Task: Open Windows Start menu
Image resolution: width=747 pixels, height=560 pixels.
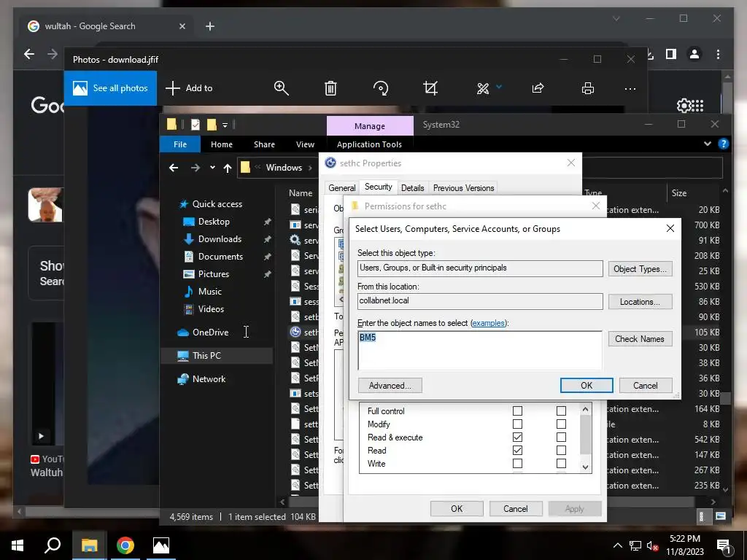Action: click(18, 545)
